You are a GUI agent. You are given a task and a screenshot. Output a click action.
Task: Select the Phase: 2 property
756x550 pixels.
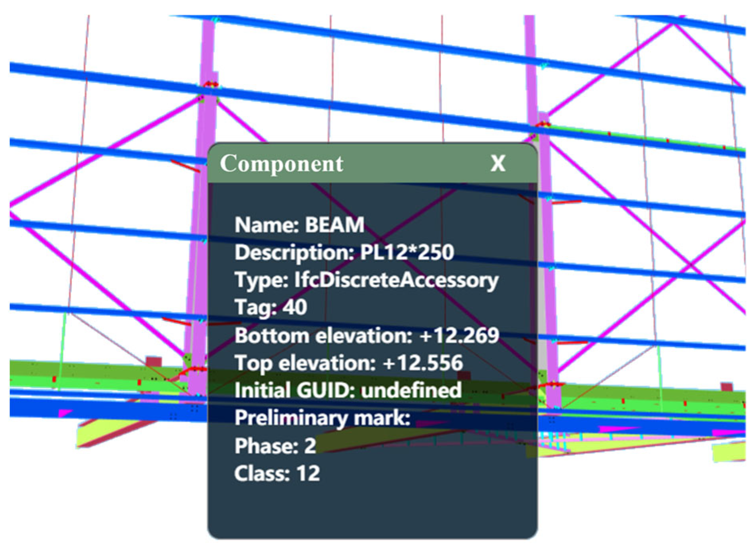pyautogui.click(x=275, y=445)
